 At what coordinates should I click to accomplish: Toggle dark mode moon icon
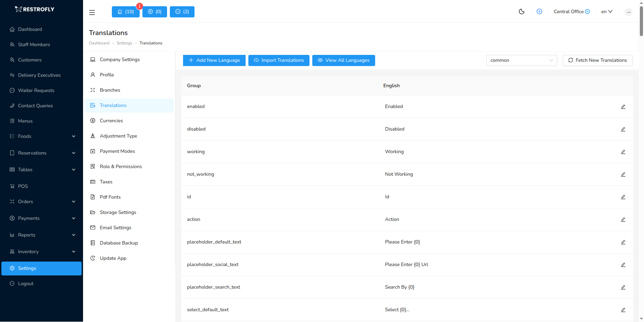pos(521,11)
